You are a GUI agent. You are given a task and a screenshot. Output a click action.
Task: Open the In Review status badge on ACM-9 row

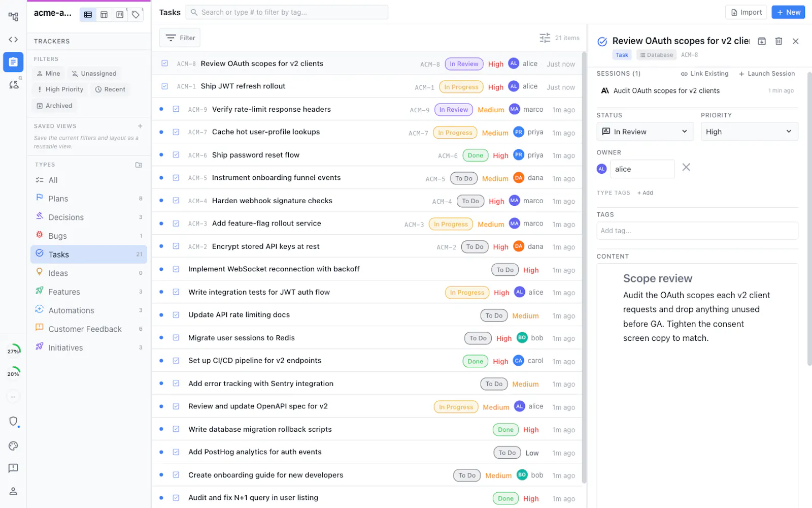pyautogui.click(x=454, y=110)
